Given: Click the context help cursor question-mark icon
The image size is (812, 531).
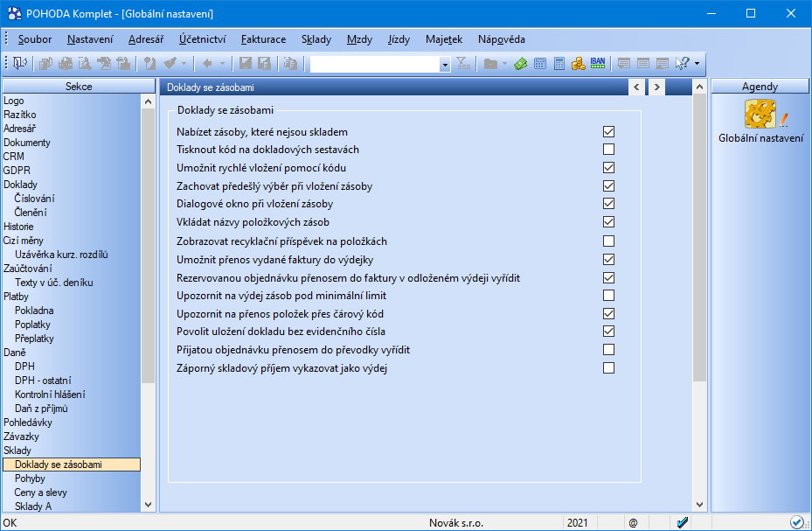Looking at the screenshot, I should 683,63.
